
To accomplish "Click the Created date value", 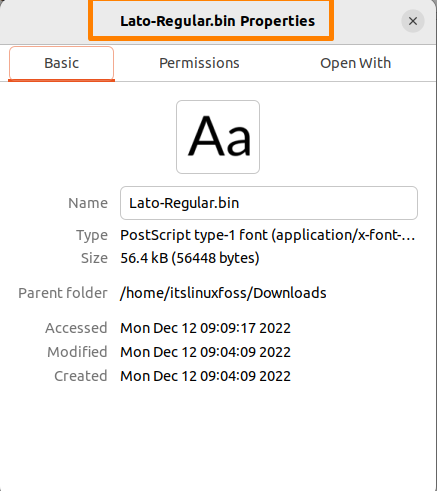I will [205, 376].
